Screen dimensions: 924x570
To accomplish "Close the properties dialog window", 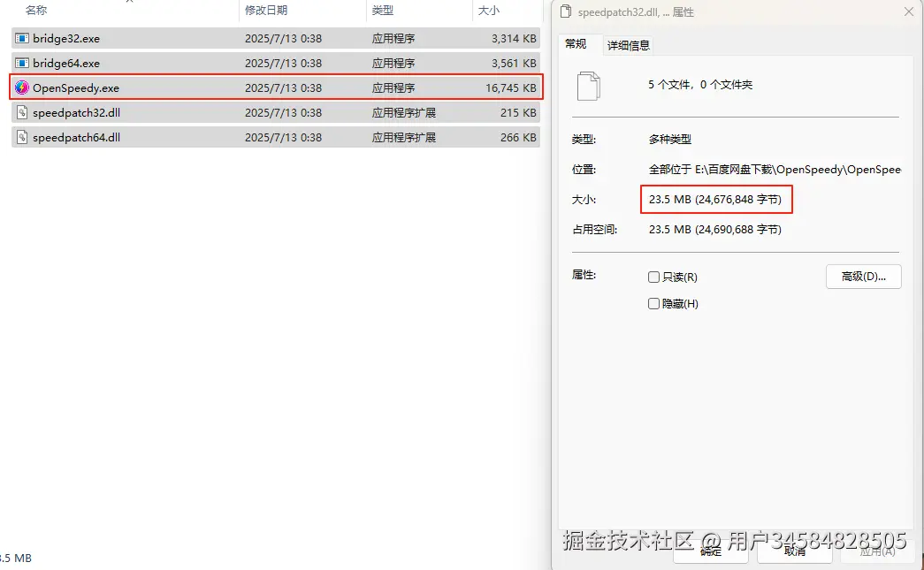I will point(909,11).
